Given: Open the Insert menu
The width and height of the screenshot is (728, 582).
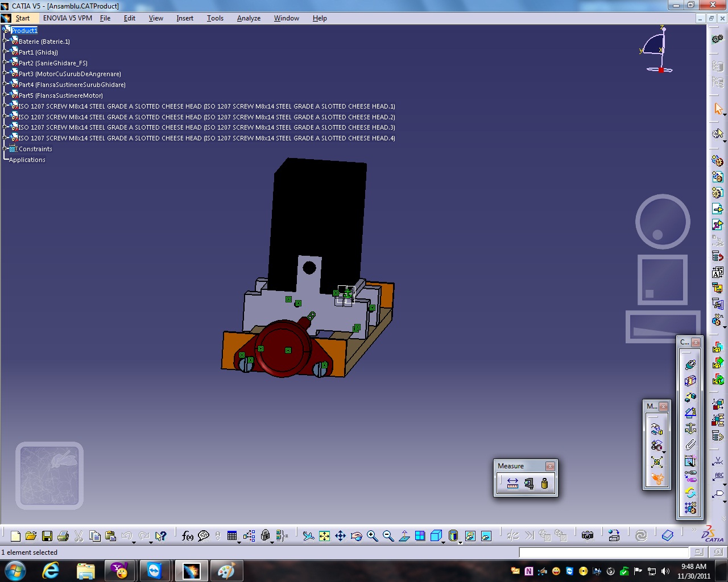Looking at the screenshot, I should click(x=185, y=18).
